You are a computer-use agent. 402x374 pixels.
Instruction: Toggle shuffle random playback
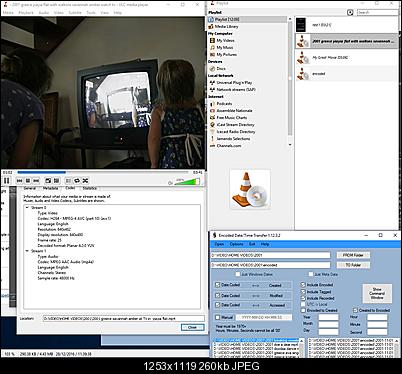tap(85, 181)
